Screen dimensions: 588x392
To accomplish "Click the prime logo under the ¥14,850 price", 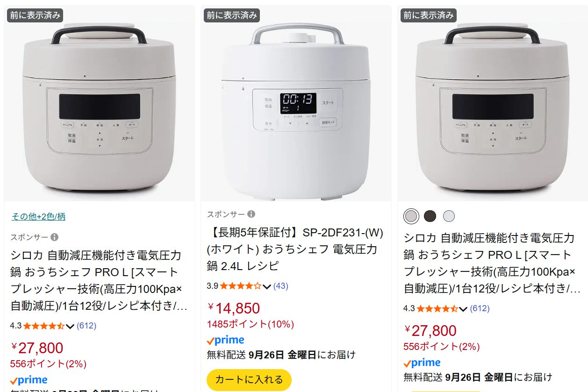I will pos(226,340).
